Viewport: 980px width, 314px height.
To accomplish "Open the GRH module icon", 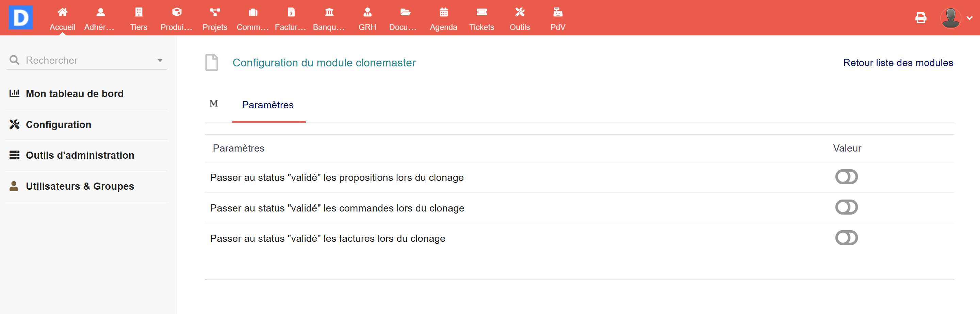I will tap(367, 13).
